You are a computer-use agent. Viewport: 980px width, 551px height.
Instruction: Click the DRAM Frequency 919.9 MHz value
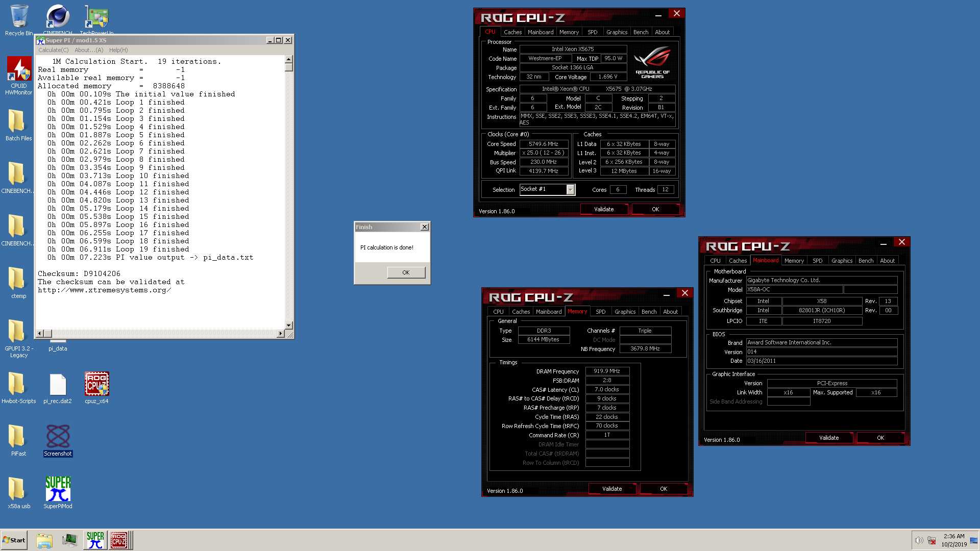pos(607,371)
